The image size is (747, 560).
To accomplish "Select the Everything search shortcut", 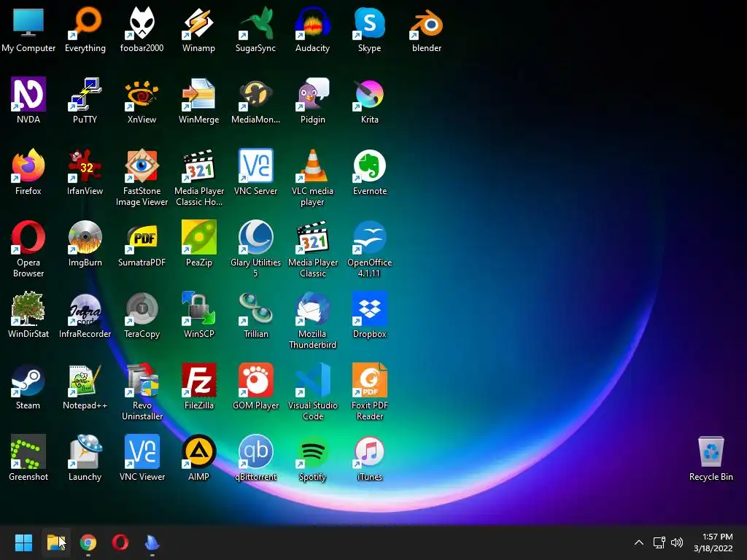I will point(85,23).
